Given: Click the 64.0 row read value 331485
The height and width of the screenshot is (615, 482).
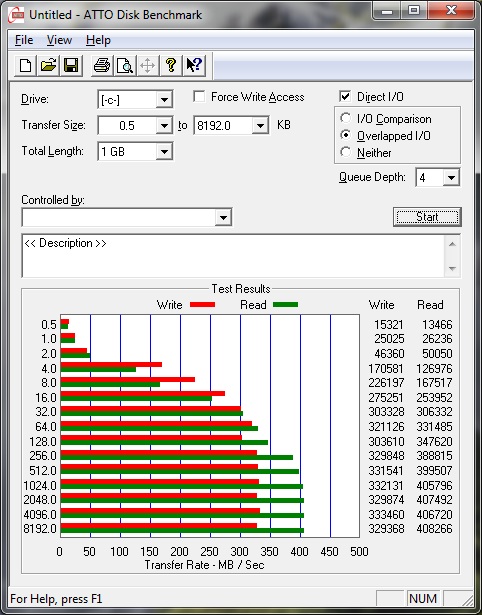Looking at the screenshot, I should pos(434,426).
